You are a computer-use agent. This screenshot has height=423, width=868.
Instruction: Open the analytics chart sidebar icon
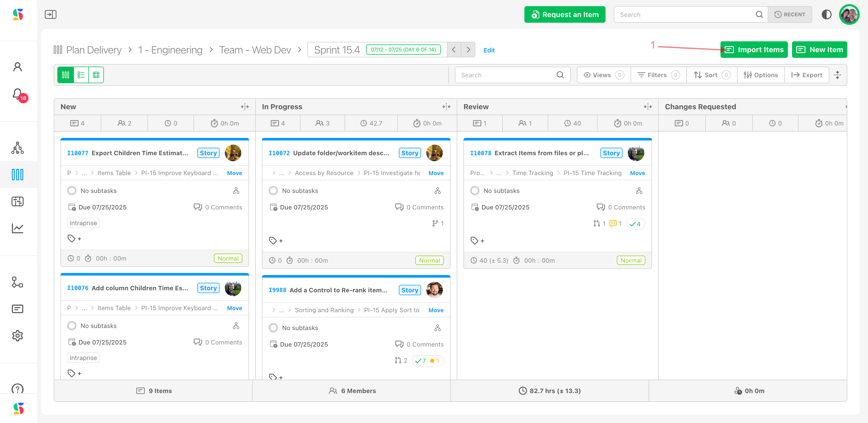(18, 228)
